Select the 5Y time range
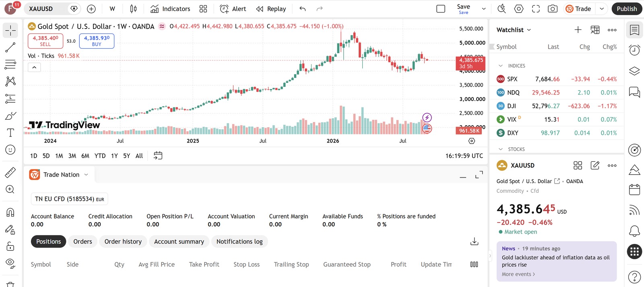Image resolution: width=644 pixels, height=287 pixels. (x=126, y=156)
